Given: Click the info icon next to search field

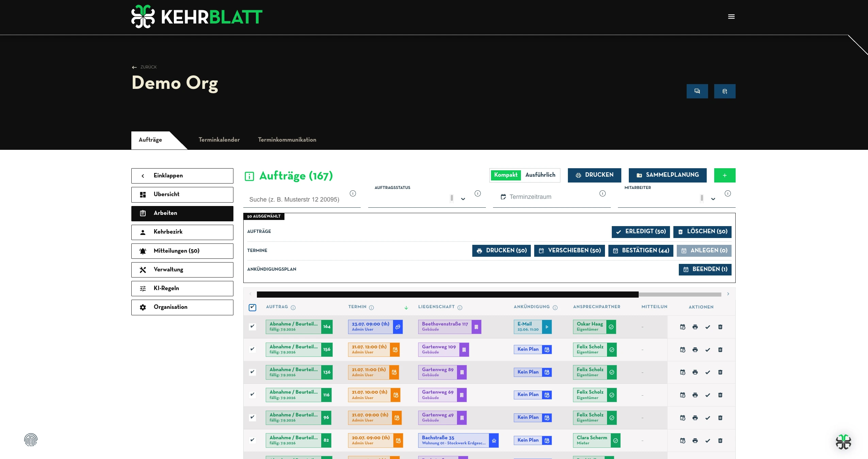Looking at the screenshot, I should (353, 193).
